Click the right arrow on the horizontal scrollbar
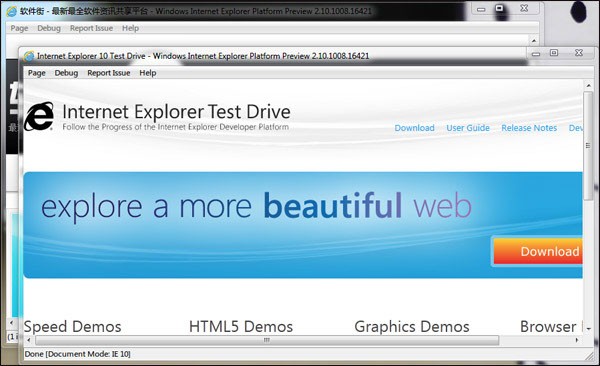600x366 pixels. [x=577, y=340]
